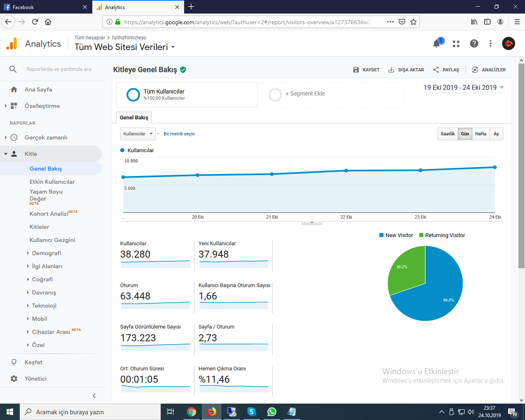
Task: Expand the Demografi section
Action: coord(46,253)
